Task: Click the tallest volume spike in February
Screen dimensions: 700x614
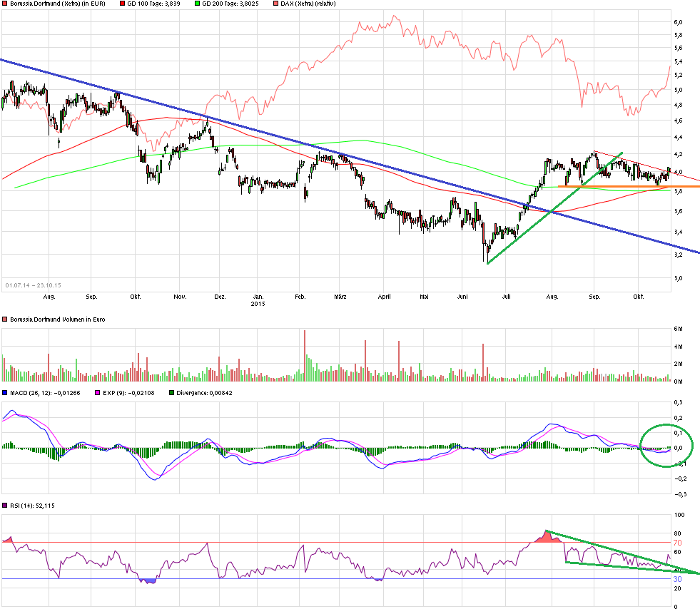Action: point(305,356)
